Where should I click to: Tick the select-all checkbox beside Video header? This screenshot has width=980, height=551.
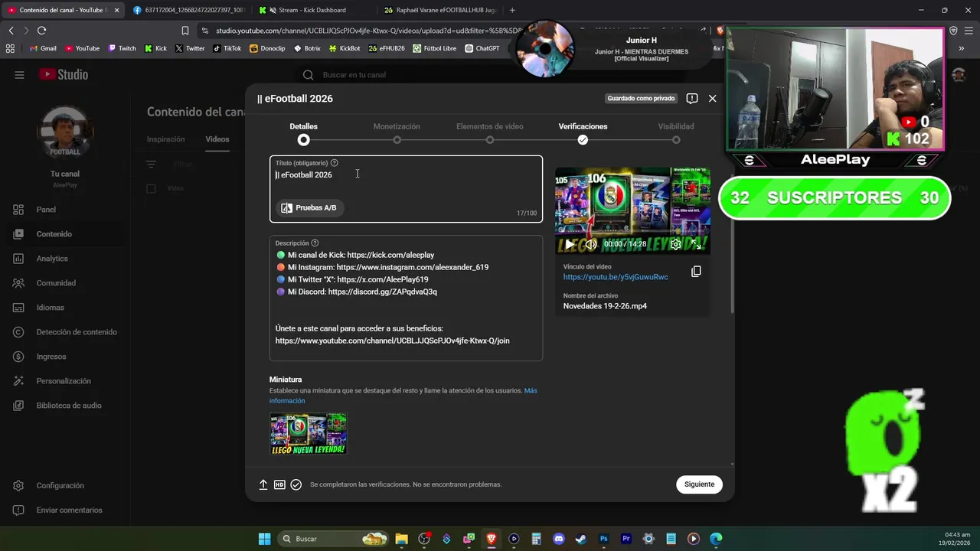[x=151, y=188]
